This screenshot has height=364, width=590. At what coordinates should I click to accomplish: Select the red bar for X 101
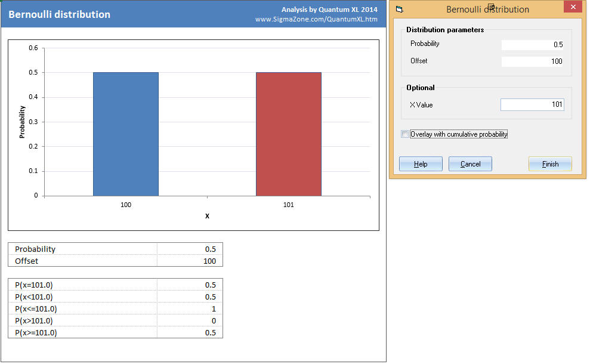[289, 134]
